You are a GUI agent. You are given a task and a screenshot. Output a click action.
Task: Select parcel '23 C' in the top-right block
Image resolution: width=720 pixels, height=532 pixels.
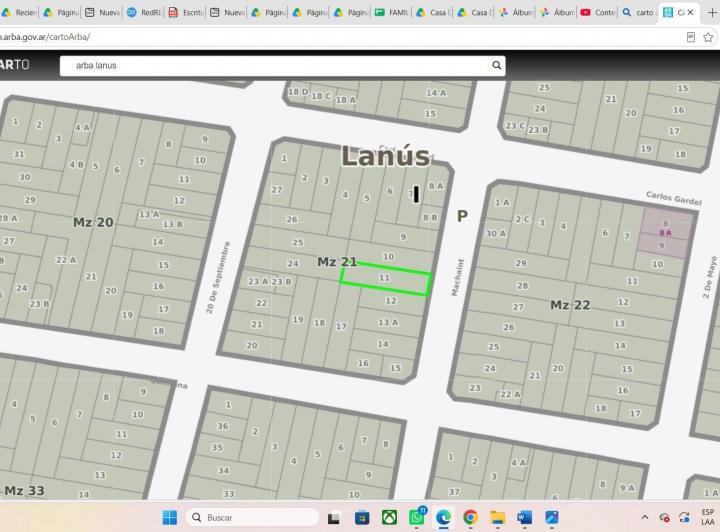point(515,125)
